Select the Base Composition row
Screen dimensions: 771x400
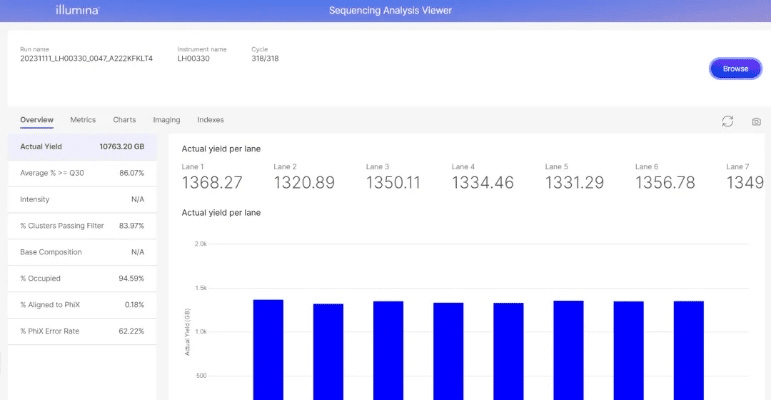(82, 252)
